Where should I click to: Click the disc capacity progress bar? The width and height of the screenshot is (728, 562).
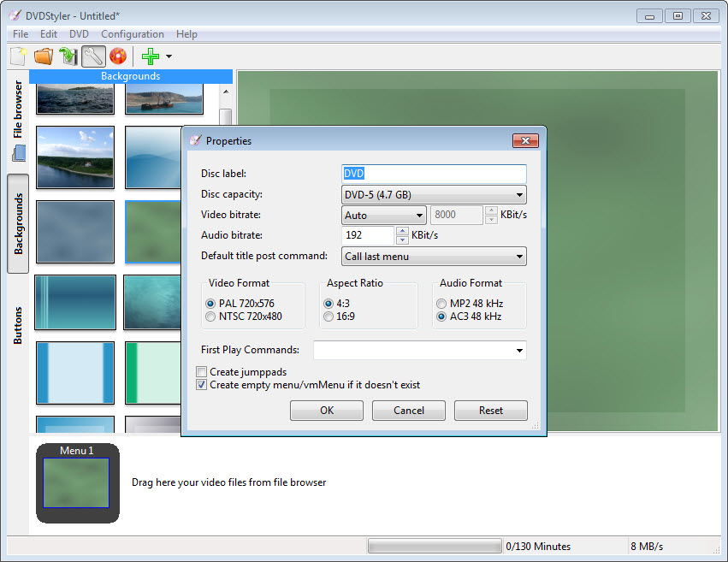click(x=435, y=547)
